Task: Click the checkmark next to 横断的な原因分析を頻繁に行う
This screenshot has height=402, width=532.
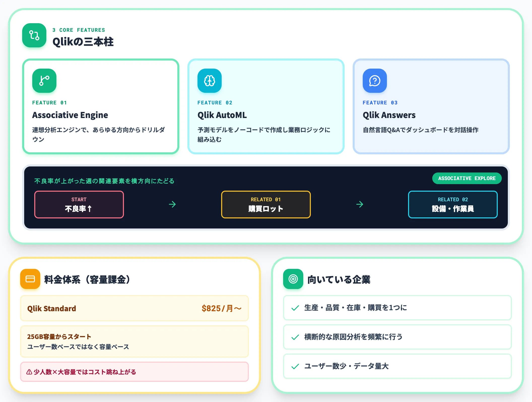Action: point(295,337)
